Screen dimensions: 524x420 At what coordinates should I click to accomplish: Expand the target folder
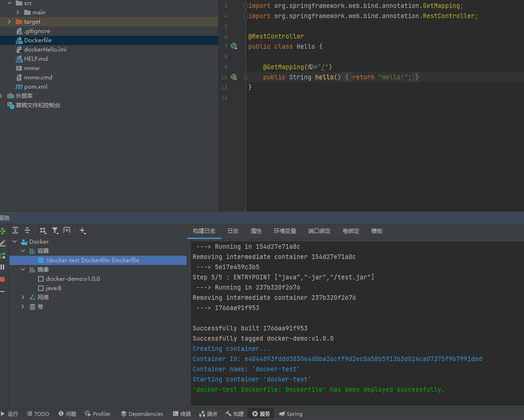pos(9,22)
